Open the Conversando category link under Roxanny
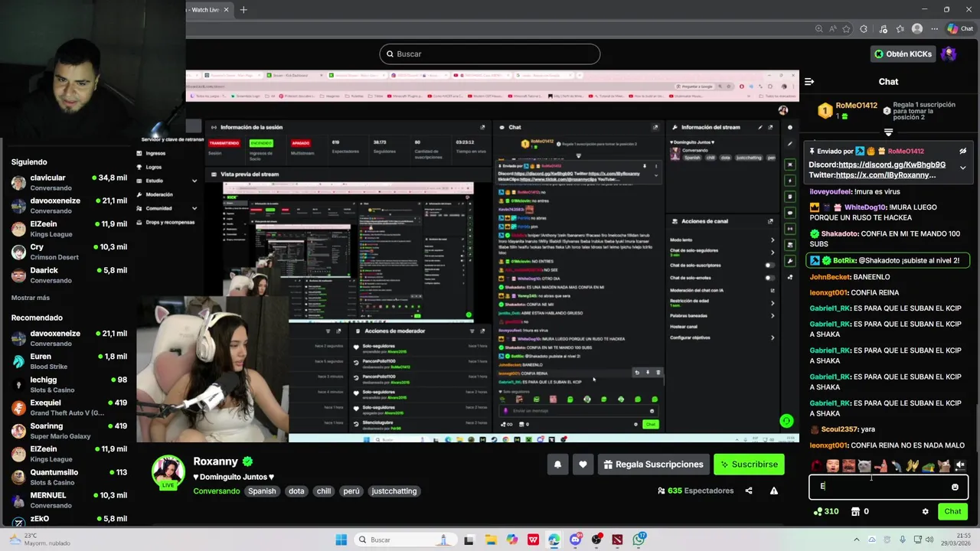 coord(217,491)
